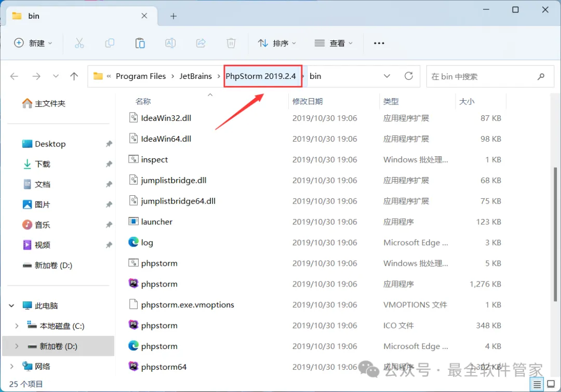The height and width of the screenshot is (392, 561).
Task: Click the phpstorm application file icon
Action: coord(133,283)
